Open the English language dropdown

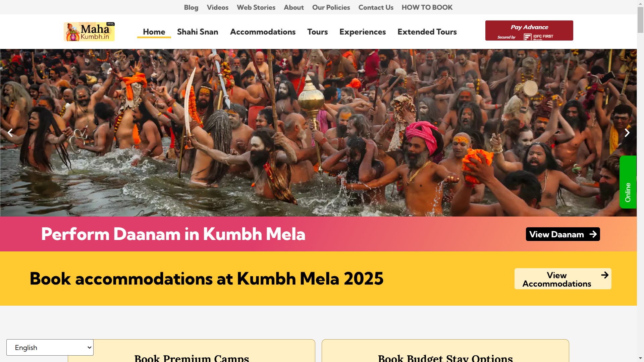click(x=50, y=348)
